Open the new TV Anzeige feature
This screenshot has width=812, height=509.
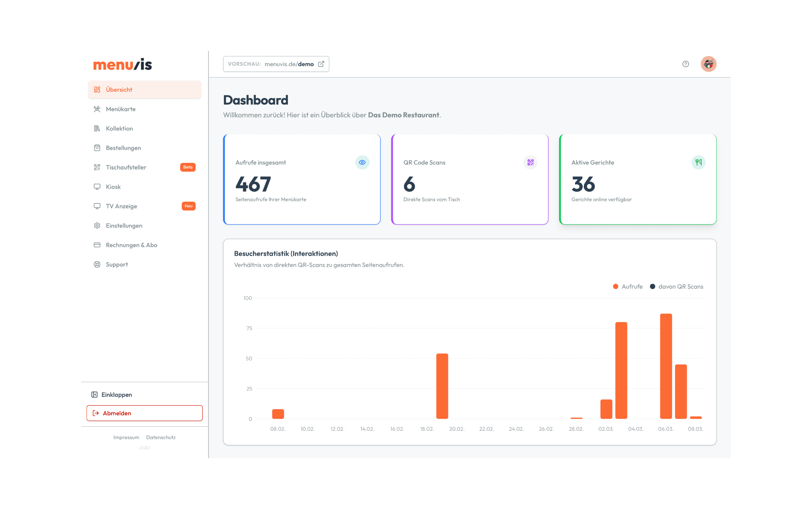coord(121,206)
